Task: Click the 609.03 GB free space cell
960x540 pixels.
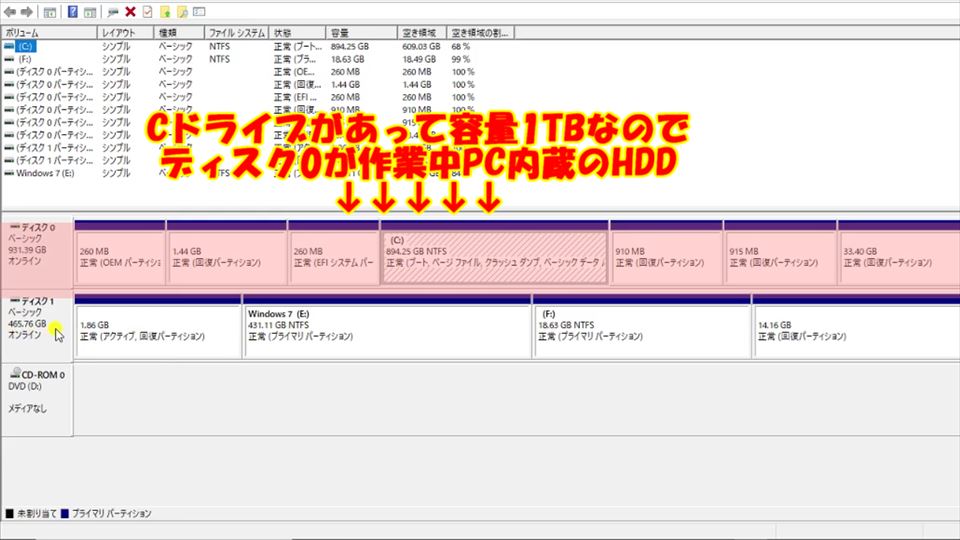Action: pos(421,47)
